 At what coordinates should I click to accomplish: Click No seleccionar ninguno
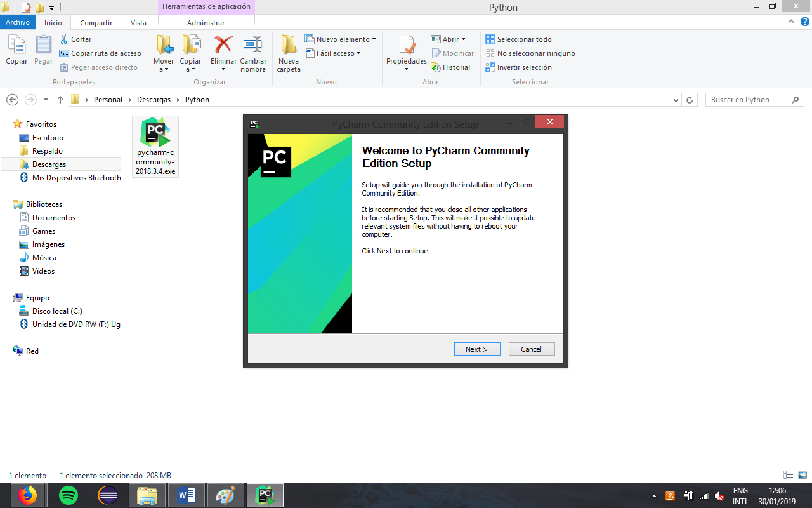530,53
